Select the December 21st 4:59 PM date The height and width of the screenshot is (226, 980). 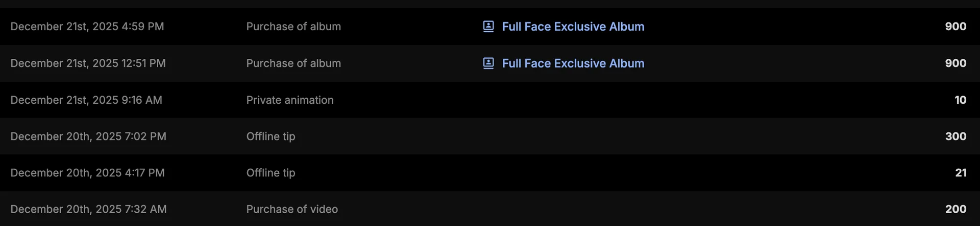pos(87,27)
